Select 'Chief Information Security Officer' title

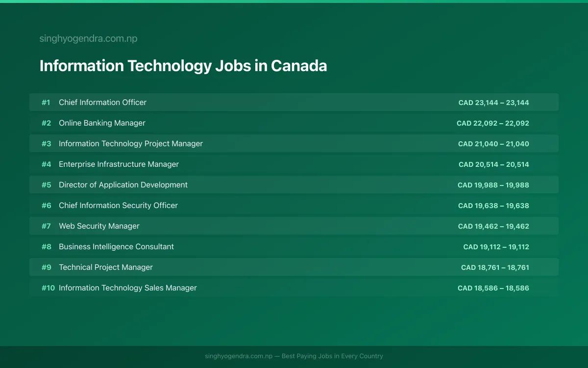[118, 206]
